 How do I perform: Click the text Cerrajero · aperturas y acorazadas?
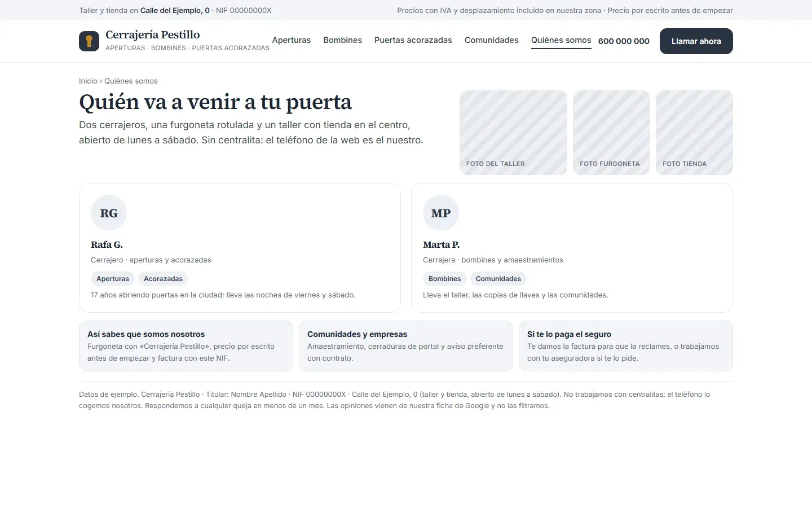point(151,260)
